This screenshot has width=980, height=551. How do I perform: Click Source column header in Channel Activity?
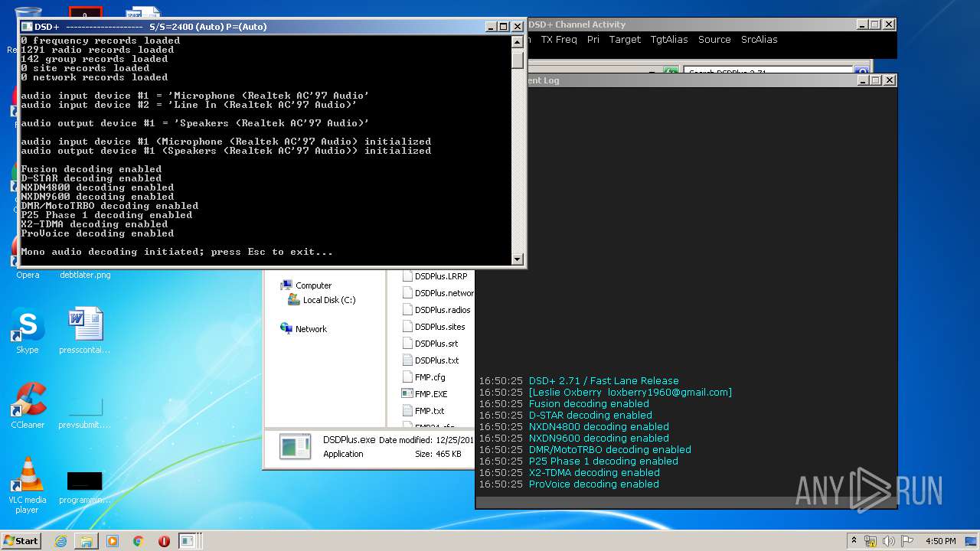pos(714,40)
